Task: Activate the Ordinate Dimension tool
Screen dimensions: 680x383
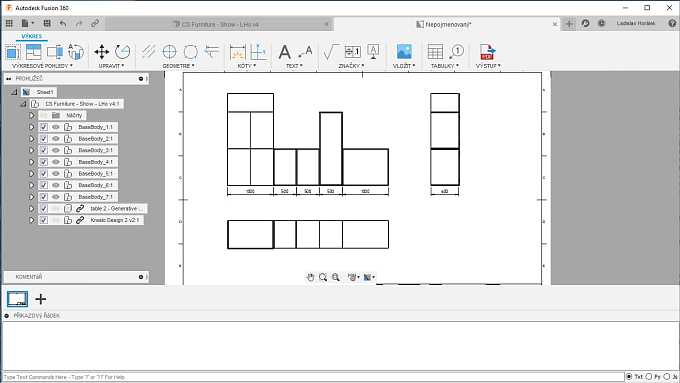Action: [258, 52]
